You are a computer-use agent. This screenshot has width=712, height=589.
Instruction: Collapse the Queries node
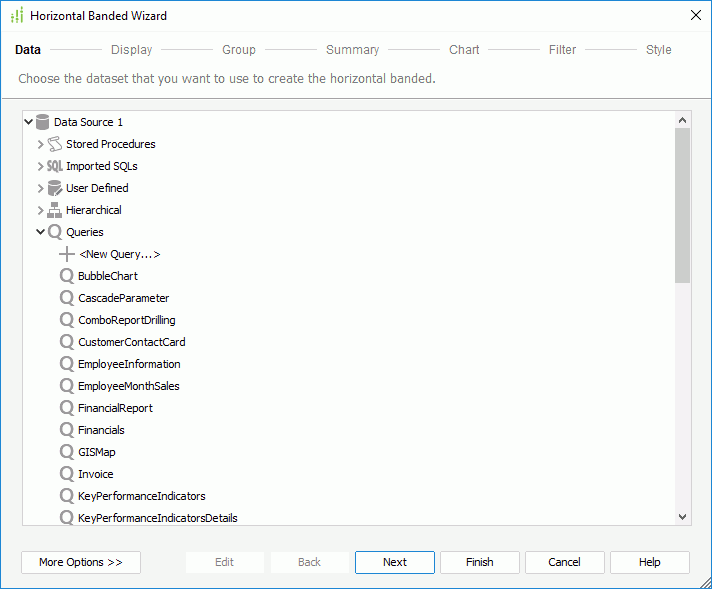(40, 232)
